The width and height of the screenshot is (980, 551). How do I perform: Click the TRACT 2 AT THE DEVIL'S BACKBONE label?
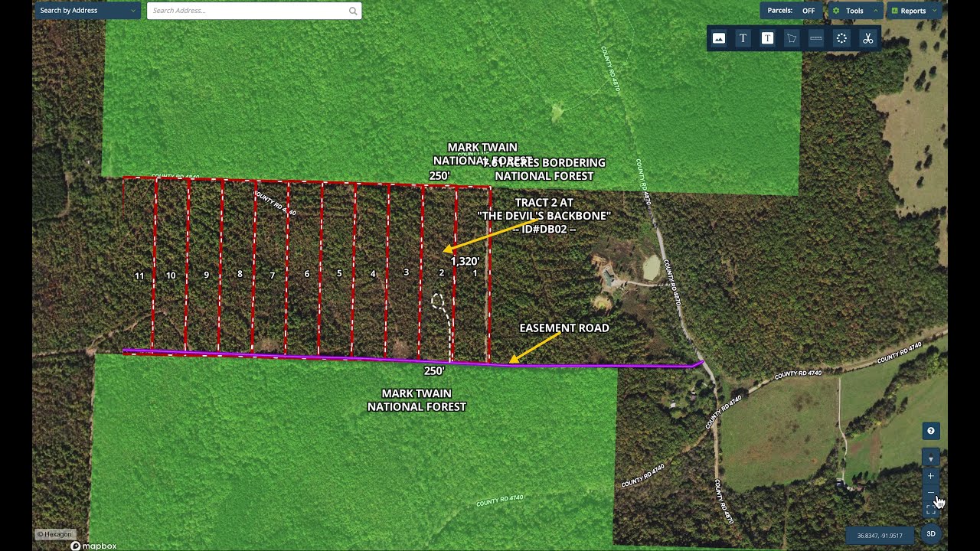pos(544,216)
